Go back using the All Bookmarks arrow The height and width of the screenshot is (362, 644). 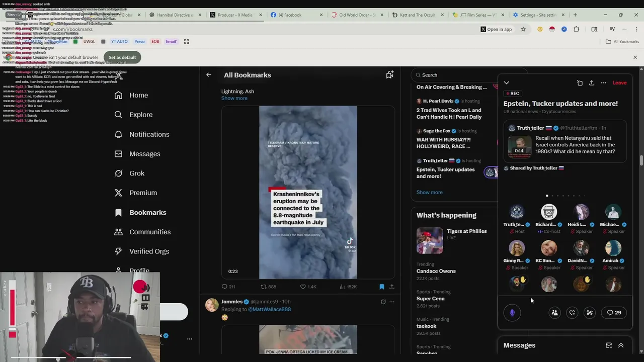[208, 75]
